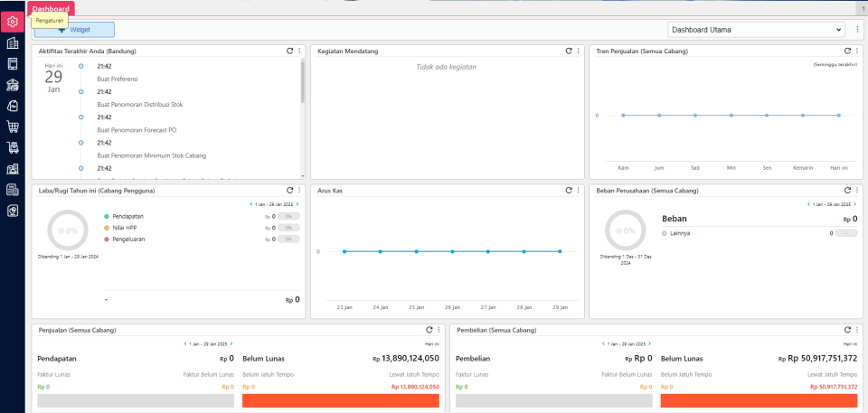Refresh the Tren Penjualan widget

click(847, 51)
